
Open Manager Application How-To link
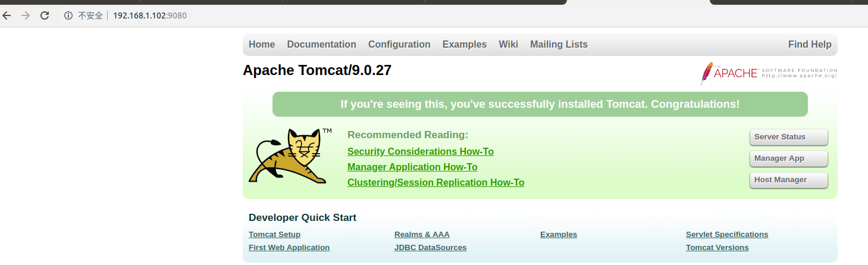412,167
